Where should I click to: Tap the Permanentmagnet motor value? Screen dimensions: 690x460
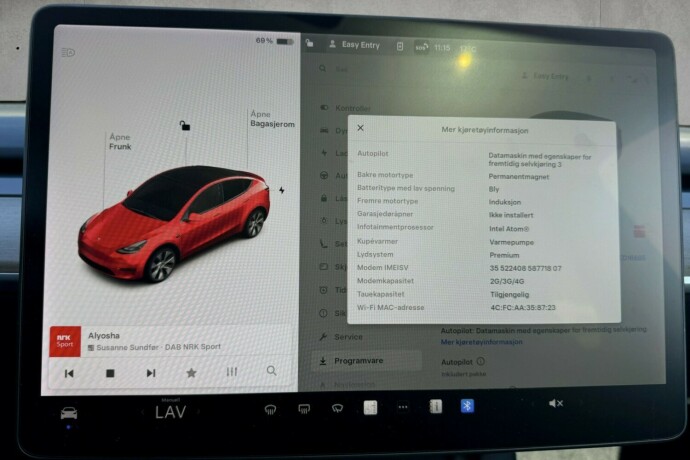[x=519, y=177]
